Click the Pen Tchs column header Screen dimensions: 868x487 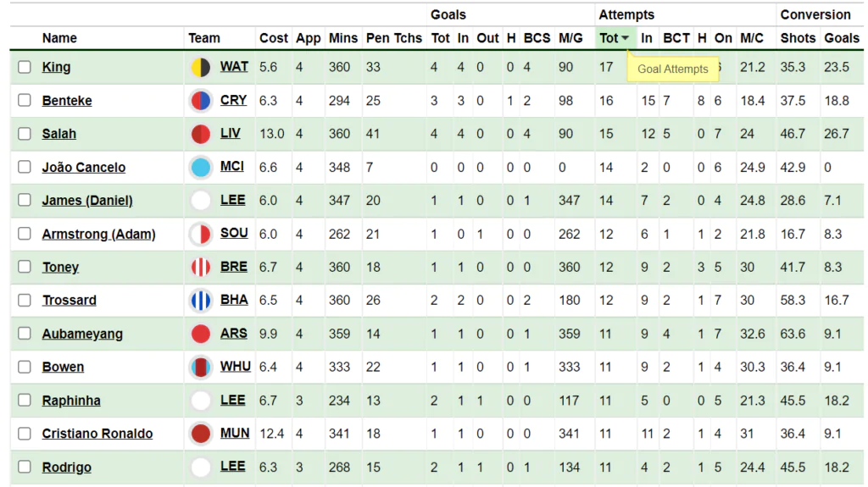[x=393, y=38]
